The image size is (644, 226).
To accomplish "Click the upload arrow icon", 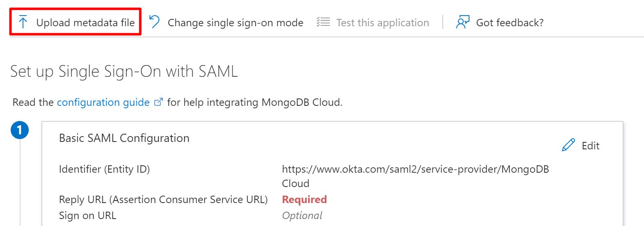I will pos(23,22).
